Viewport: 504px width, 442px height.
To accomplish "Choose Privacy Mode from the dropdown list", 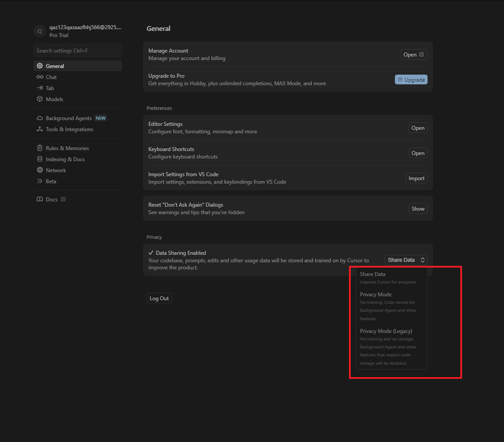I will 391,306.
